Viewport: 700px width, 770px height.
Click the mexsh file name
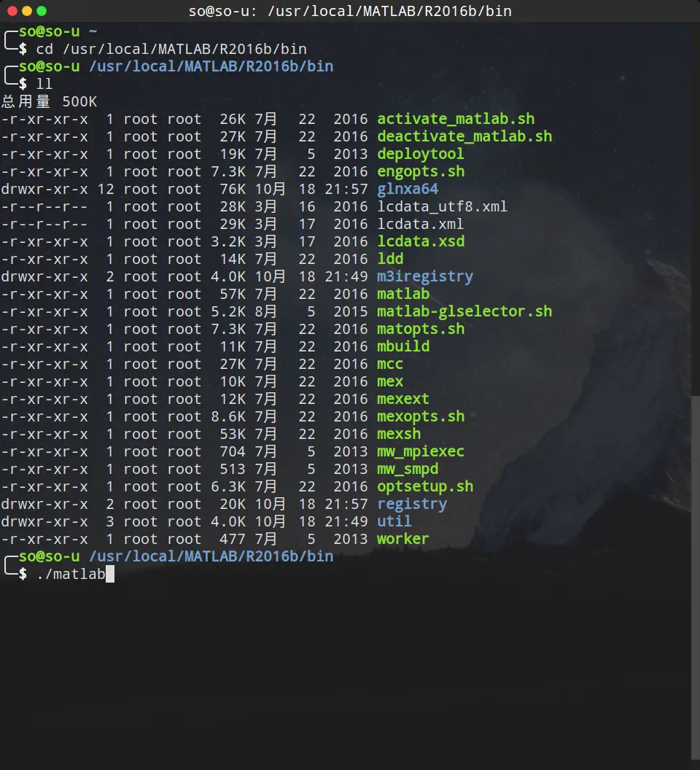[399, 434]
